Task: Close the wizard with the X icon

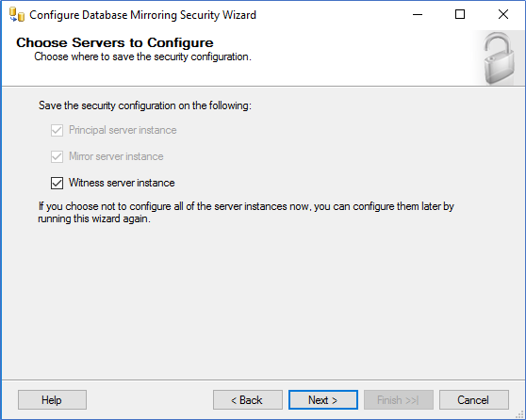Action: 503,14
